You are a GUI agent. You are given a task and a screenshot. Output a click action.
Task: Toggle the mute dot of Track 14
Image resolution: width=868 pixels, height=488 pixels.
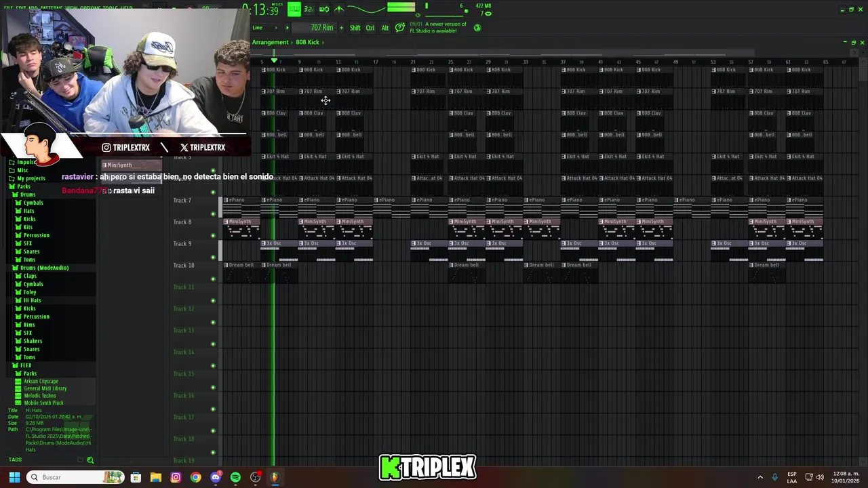click(x=213, y=366)
